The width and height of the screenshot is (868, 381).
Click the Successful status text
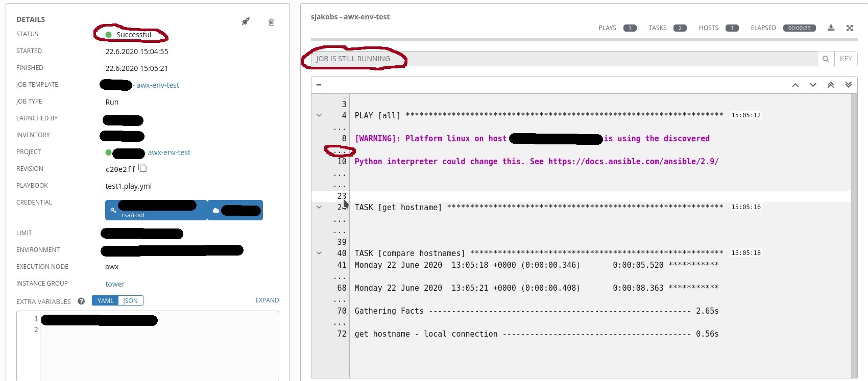click(134, 35)
